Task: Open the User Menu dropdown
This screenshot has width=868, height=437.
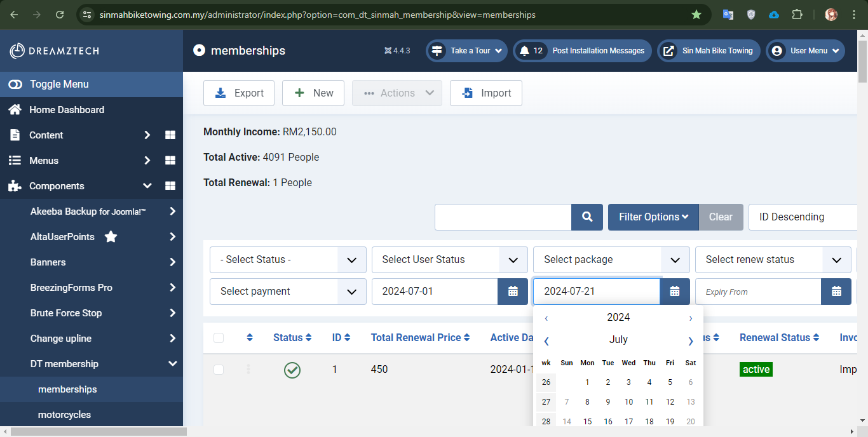Action: (x=805, y=51)
